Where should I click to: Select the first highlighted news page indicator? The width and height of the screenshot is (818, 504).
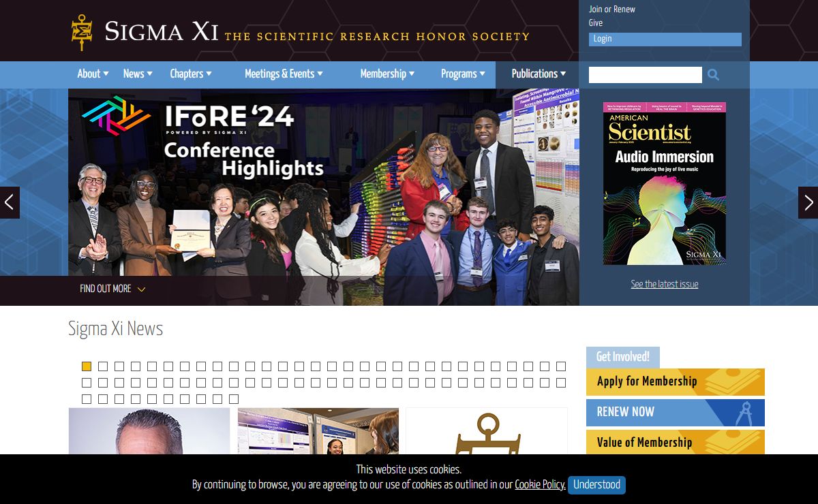87,366
